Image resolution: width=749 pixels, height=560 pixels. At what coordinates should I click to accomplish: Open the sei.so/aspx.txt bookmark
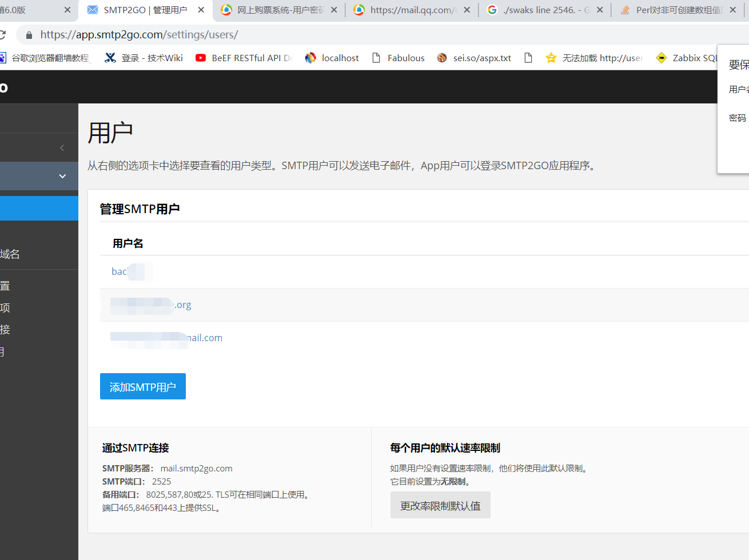(474, 58)
